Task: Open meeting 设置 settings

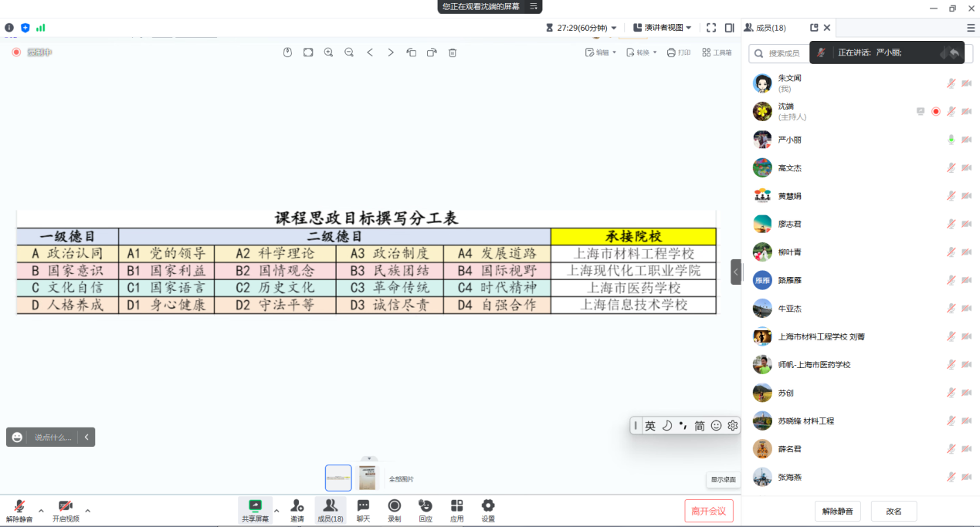Action: pos(488,509)
